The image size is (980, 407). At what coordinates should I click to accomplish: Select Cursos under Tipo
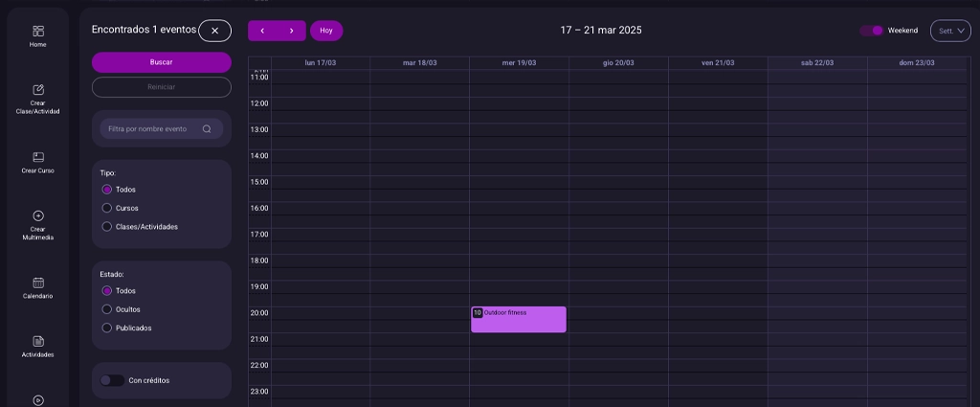(107, 208)
